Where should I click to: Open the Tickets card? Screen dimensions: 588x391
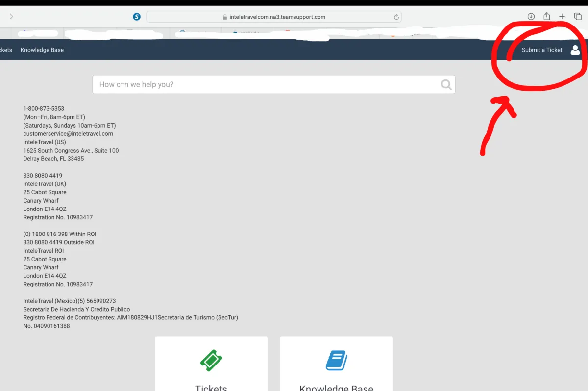tap(211, 364)
